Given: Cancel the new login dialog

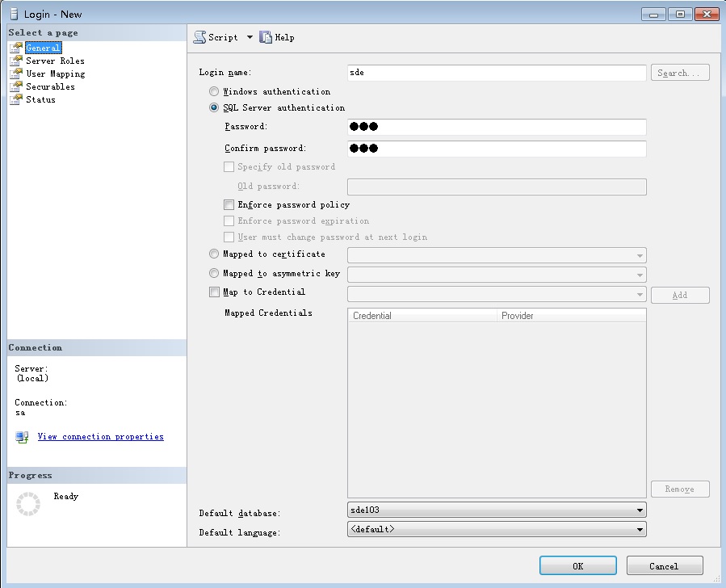Looking at the screenshot, I should tap(665, 565).
